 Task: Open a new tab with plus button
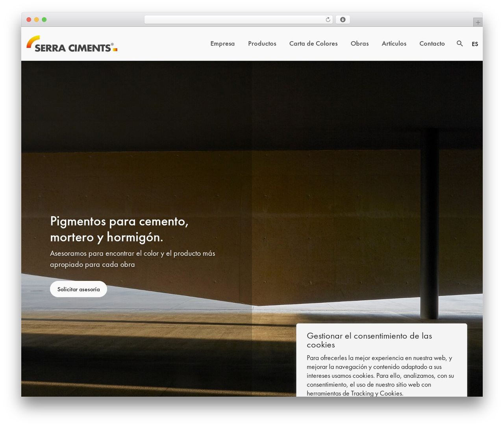click(478, 22)
